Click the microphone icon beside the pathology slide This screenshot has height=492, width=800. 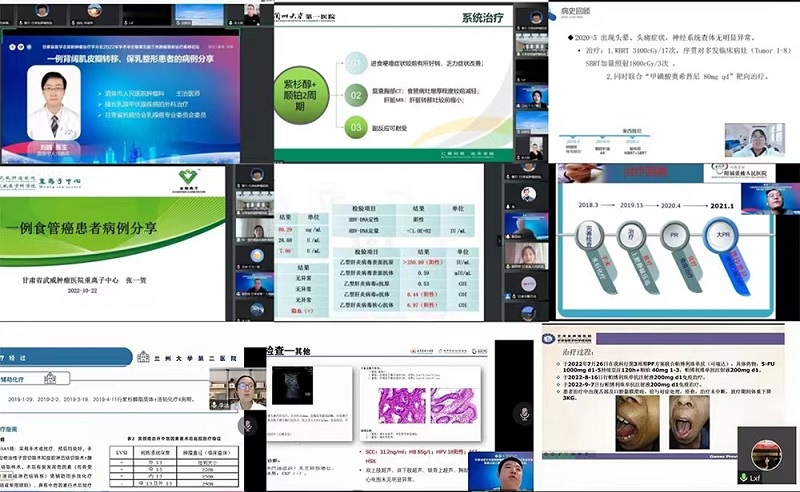[x=524, y=413]
